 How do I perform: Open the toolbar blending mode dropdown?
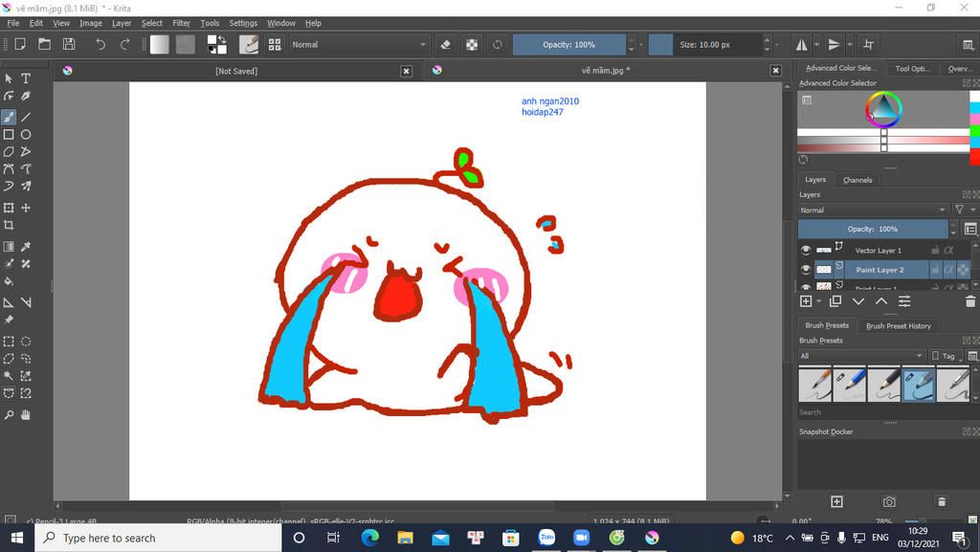coord(359,44)
